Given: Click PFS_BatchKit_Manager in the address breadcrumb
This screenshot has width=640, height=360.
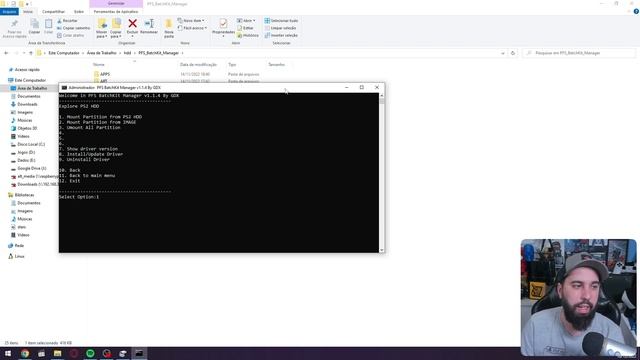Looking at the screenshot, I should point(158,53).
